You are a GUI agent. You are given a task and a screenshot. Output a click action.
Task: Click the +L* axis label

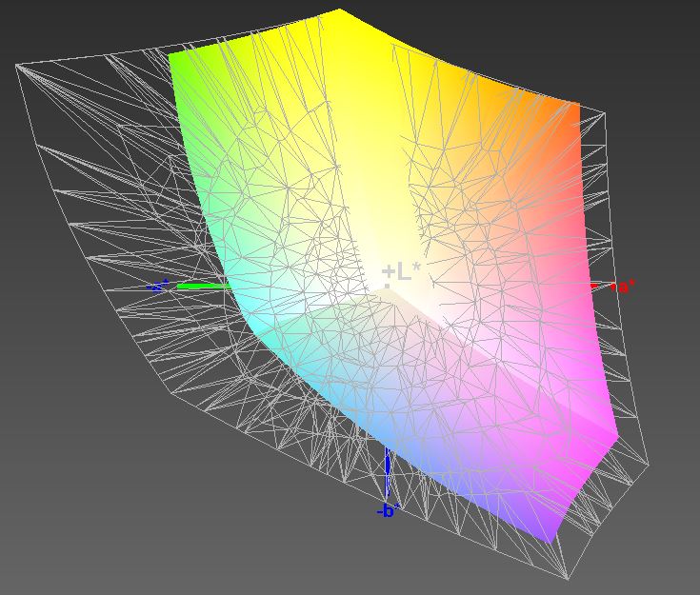pos(401,272)
